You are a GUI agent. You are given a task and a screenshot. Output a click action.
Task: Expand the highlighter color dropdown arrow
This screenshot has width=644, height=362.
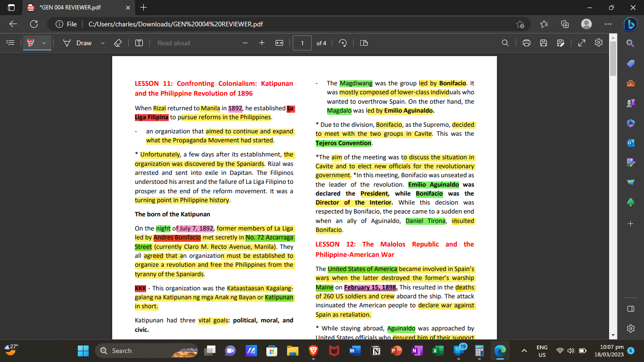click(44, 43)
